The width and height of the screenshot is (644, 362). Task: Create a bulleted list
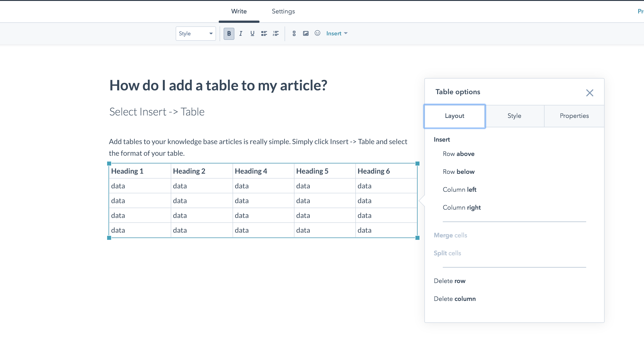264,34
